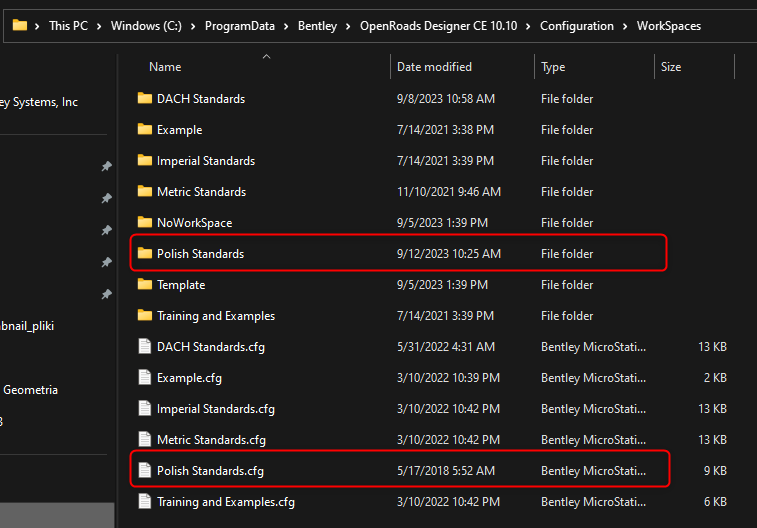The image size is (757, 528).
Task: Click the DACH Standards.cfg file icon
Action: click(145, 346)
